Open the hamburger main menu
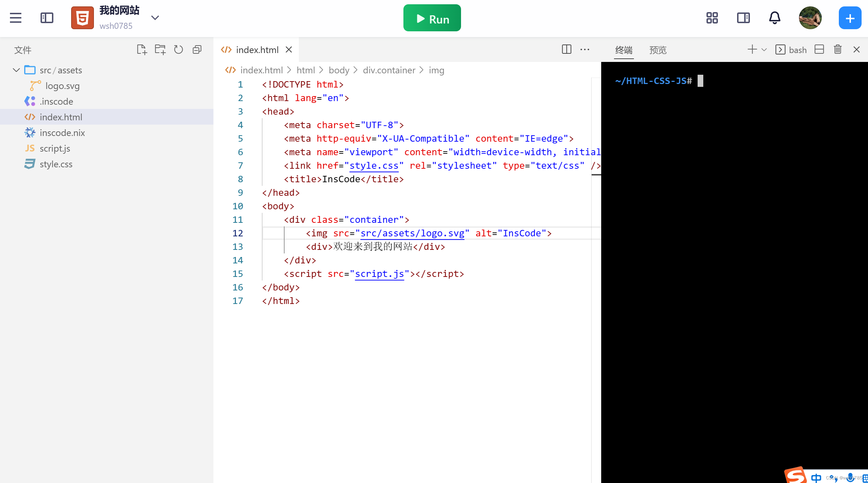Image resolution: width=868 pixels, height=483 pixels. 16,18
